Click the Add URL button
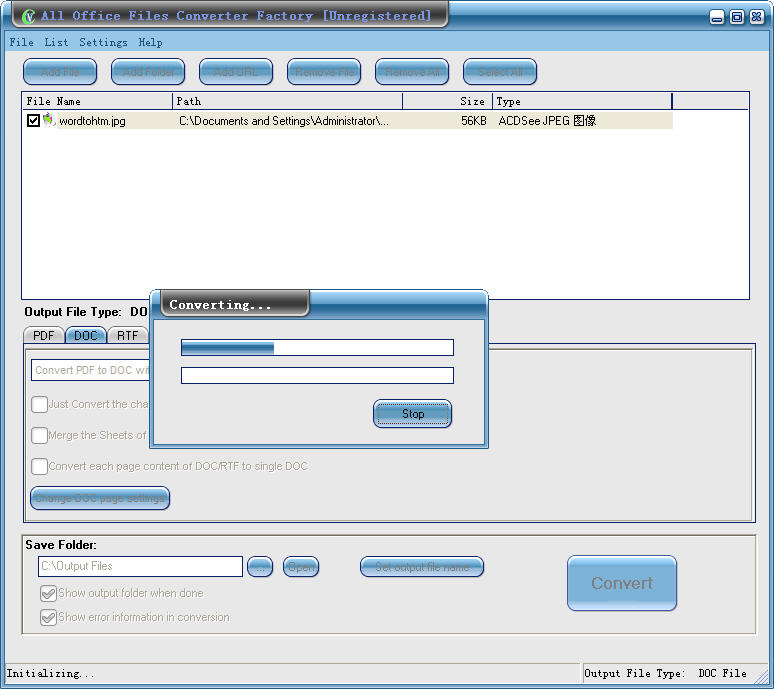 coord(236,72)
